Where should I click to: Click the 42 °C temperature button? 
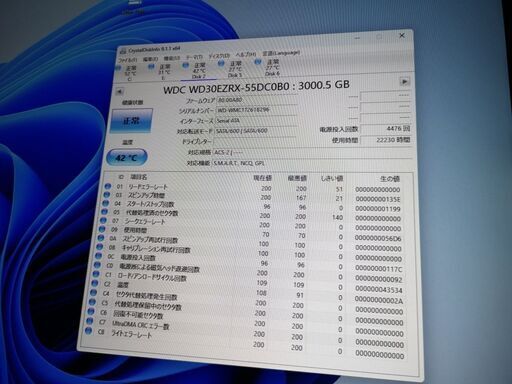click(x=127, y=157)
